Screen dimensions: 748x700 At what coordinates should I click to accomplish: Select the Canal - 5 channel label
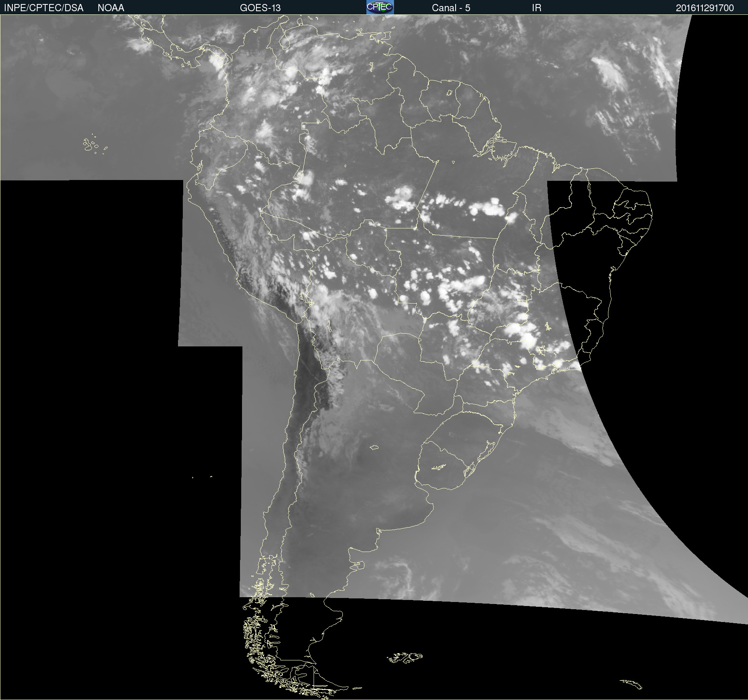coord(451,8)
